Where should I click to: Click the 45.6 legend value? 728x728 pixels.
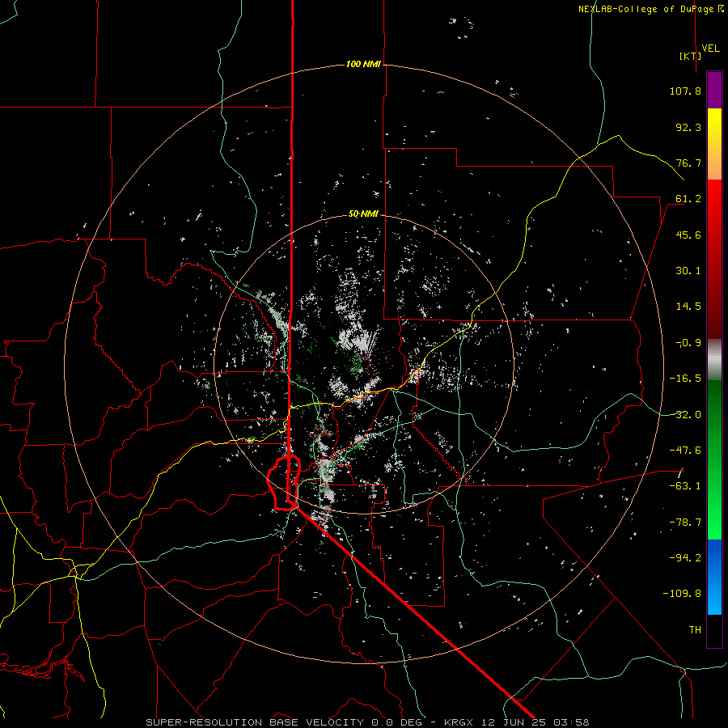point(688,235)
